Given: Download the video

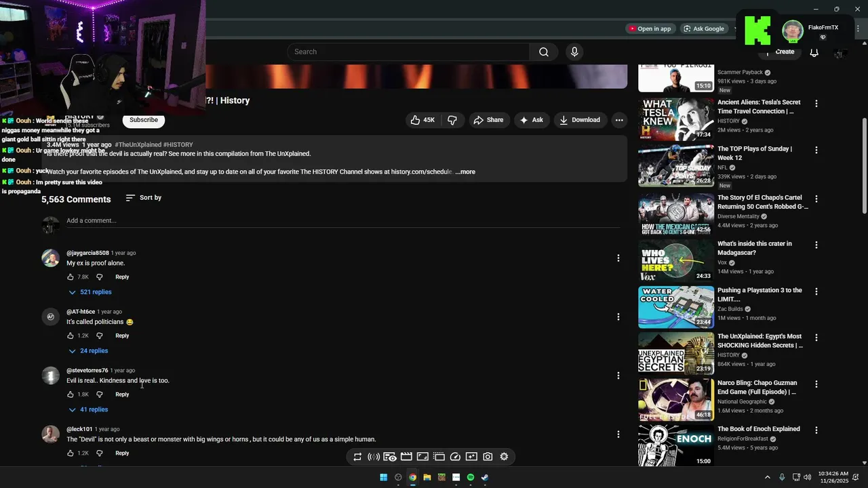Looking at the screenshot, I should coord(580,120).
